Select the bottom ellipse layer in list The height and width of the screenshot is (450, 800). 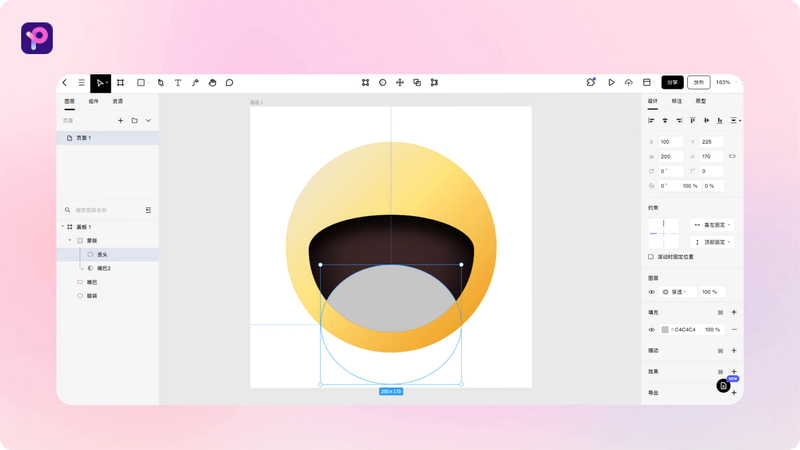[108, 296]
